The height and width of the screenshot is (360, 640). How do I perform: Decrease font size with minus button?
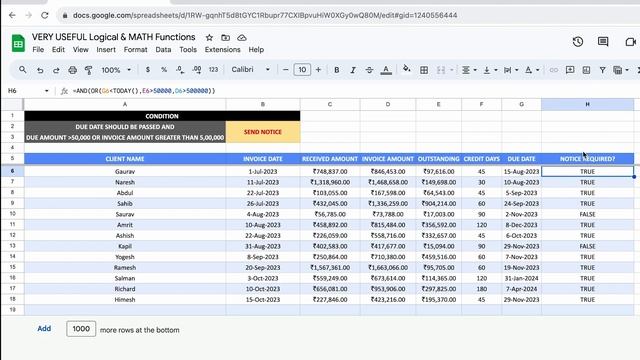[x=285, y=70]
